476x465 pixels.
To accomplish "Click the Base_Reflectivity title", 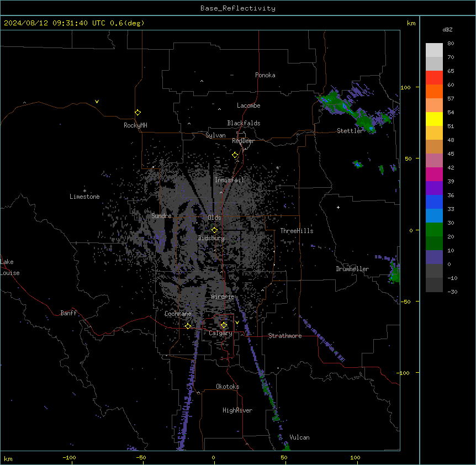I will coord(238,8).
